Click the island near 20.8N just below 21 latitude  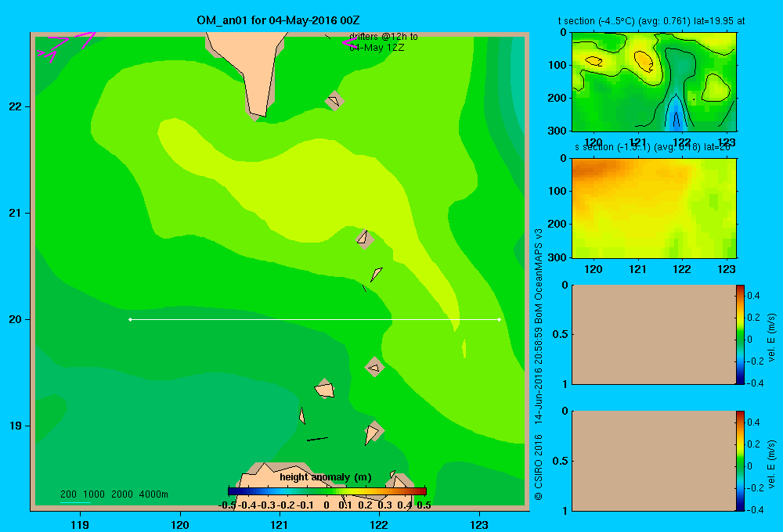[364, 239]
